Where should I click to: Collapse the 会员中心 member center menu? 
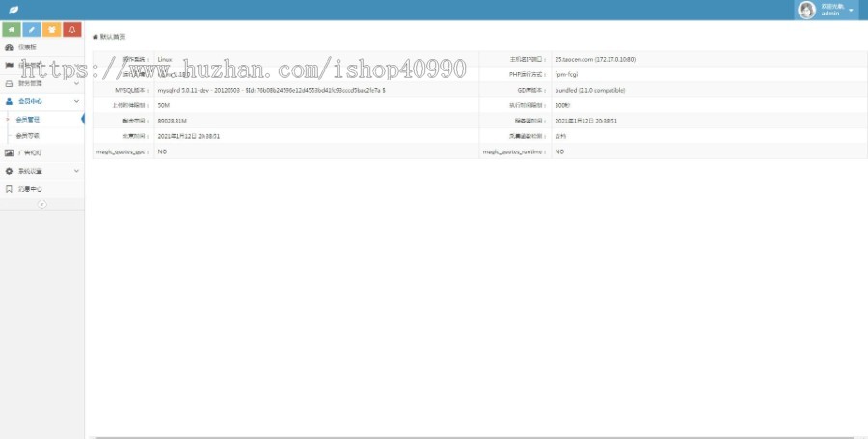(76, 100)
